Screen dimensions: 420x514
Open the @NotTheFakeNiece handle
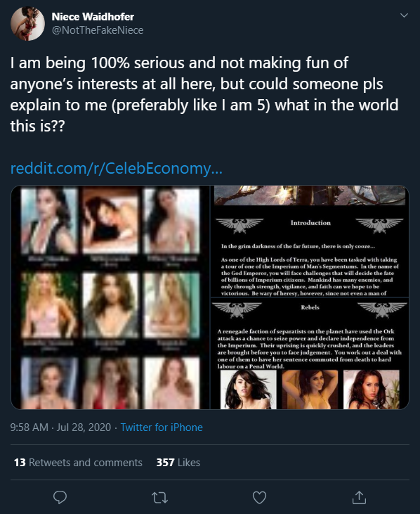pyautogui.click(x=98, y=30)
